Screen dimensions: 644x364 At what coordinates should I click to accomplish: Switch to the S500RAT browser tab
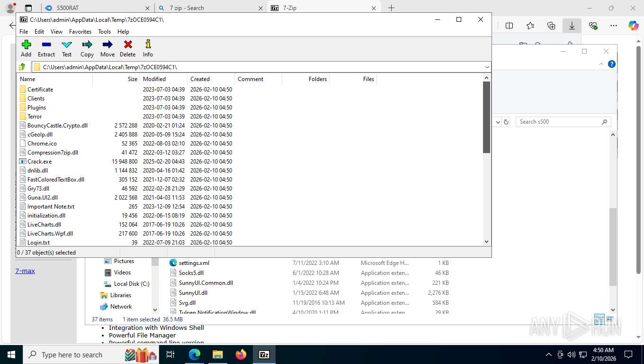[98, 8]
